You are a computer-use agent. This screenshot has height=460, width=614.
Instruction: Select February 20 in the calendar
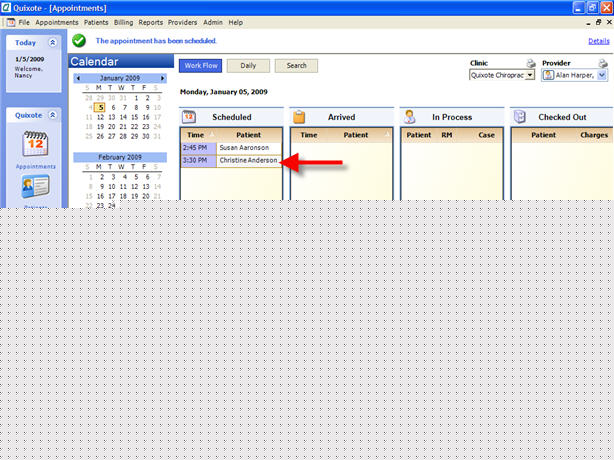pos(146,196)
